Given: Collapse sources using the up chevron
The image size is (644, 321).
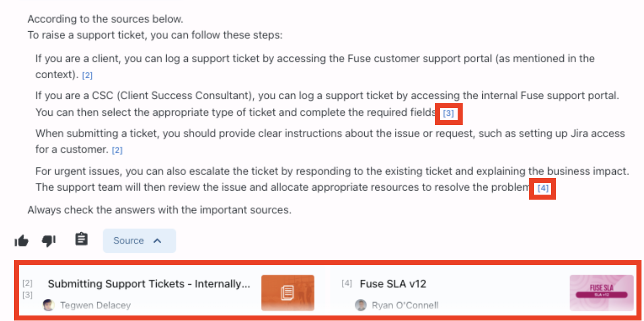Looking at the screenshot, I should [157, 241].
